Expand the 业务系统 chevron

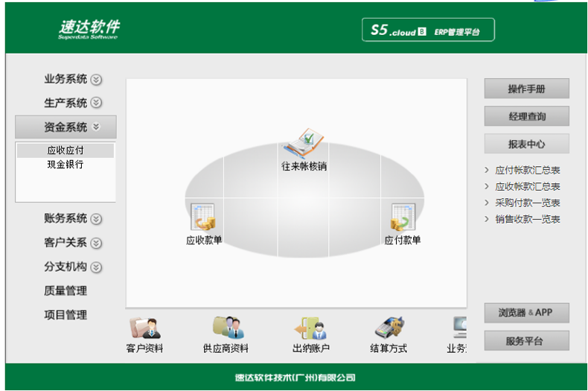tap(96, 80)
